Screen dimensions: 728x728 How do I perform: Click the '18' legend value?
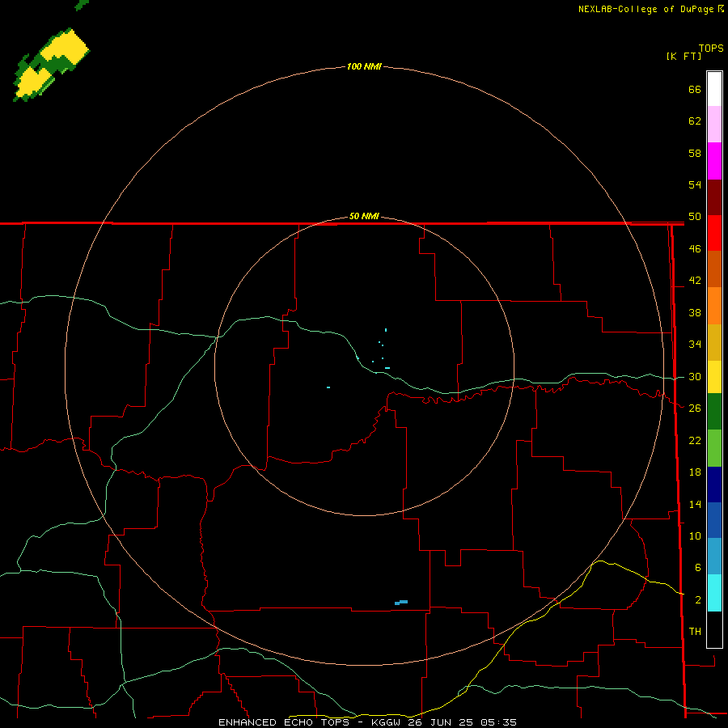[695, 472]
